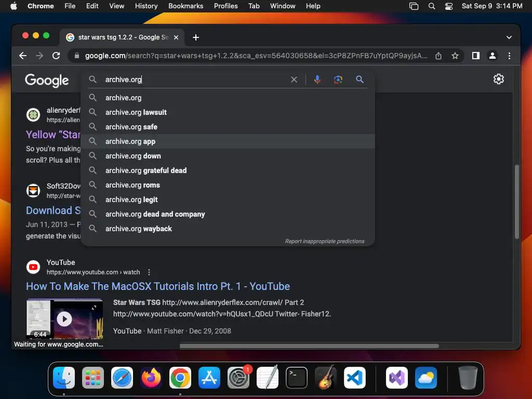The width and height of the screenshot is (532, 399).
Task: Choose the archive.org down suggestion
Action: click(228, 156)
